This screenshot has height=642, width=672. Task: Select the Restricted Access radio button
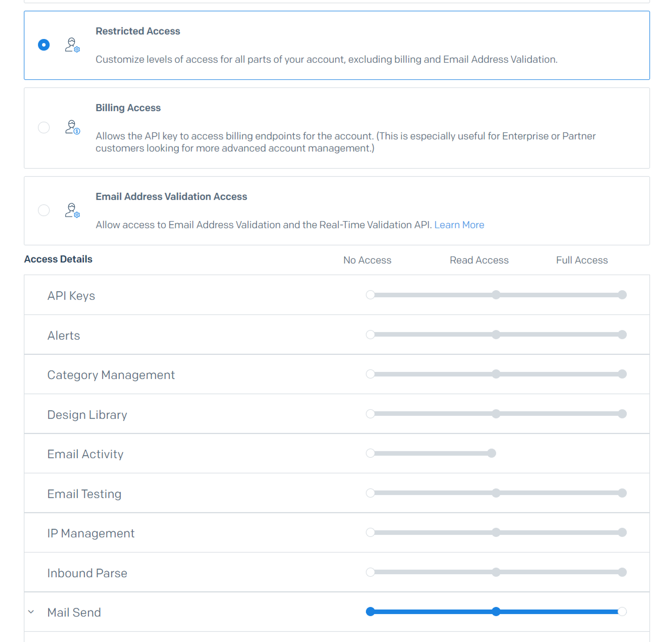(44, 45)
